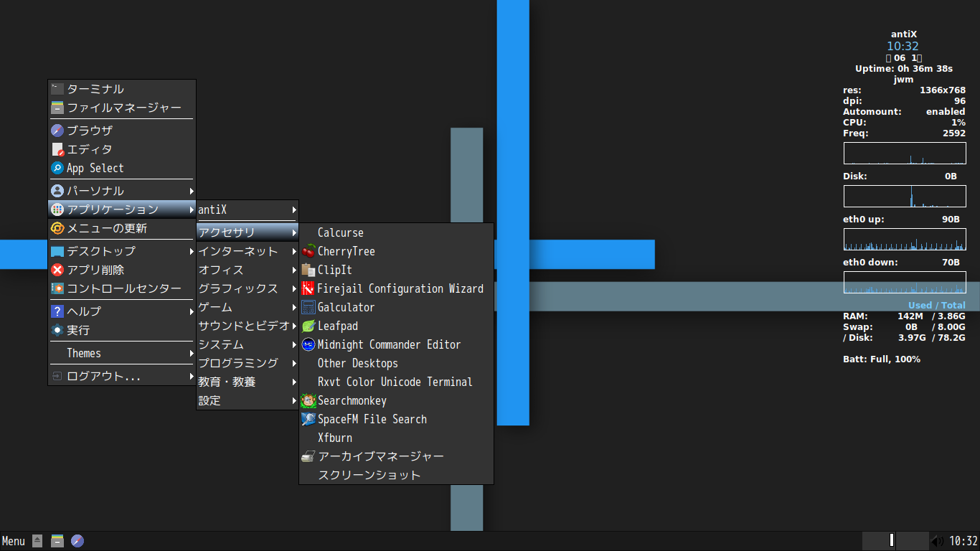980x551 pixels.
Task: Click the question mark icon beside ヘルプ
Action: coord(57,311)
